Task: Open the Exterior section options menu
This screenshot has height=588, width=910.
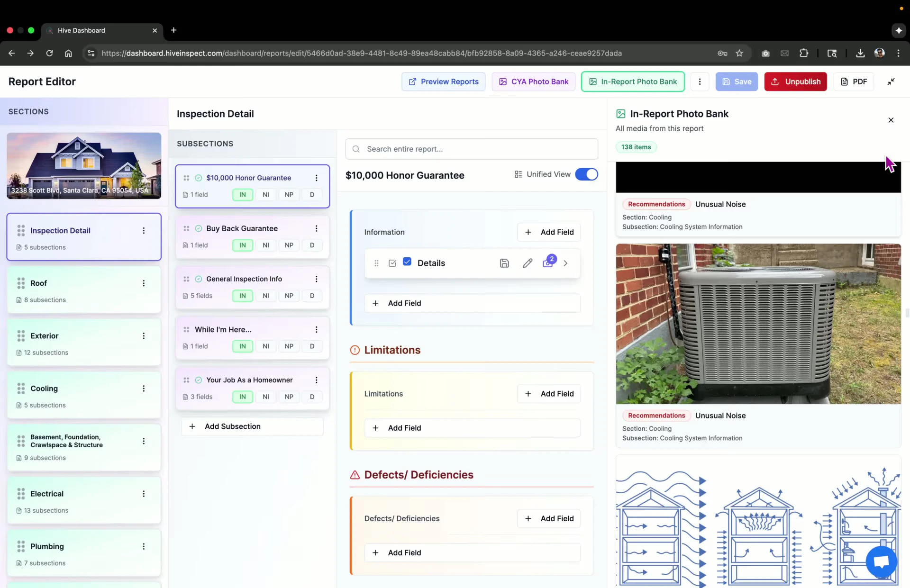Action: 144,336
